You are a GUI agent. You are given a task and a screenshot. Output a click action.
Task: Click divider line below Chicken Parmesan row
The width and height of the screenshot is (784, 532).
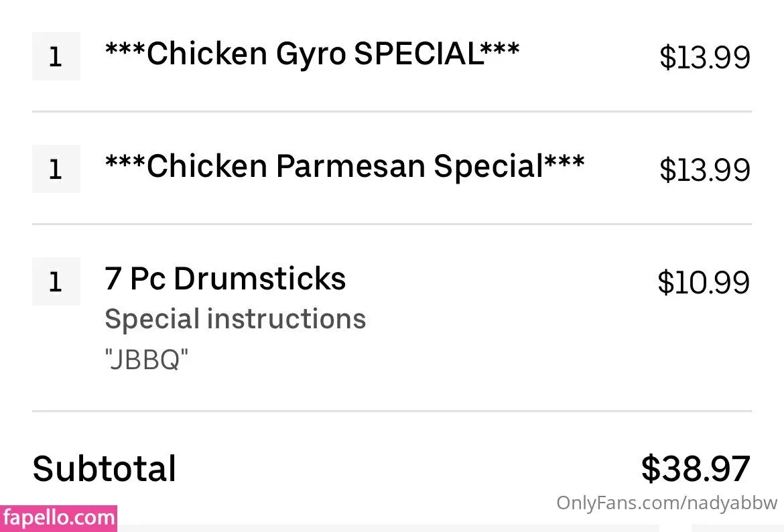coord(391,224)
